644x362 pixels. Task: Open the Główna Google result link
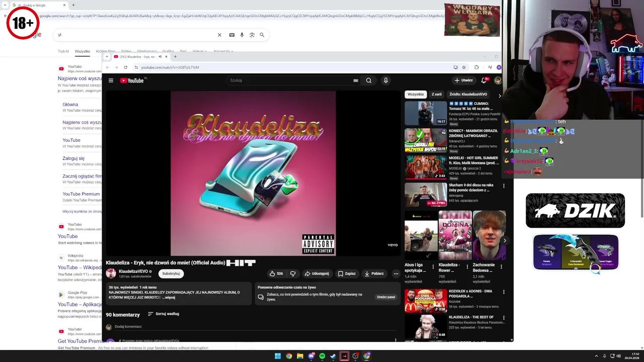70,105
